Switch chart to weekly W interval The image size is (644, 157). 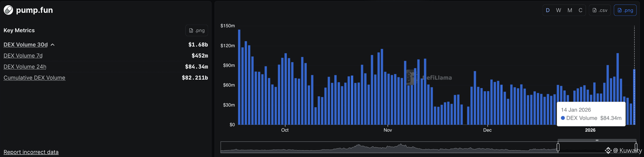559,10
